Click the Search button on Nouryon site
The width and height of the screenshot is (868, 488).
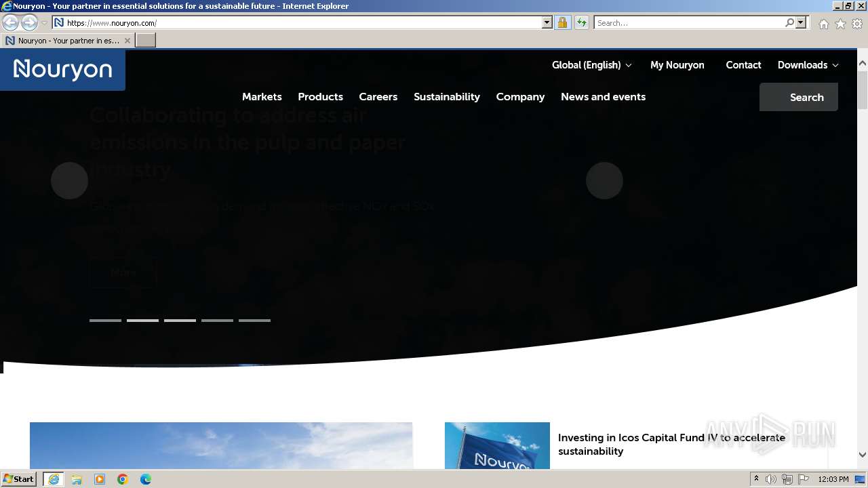[x=799, y=97]
